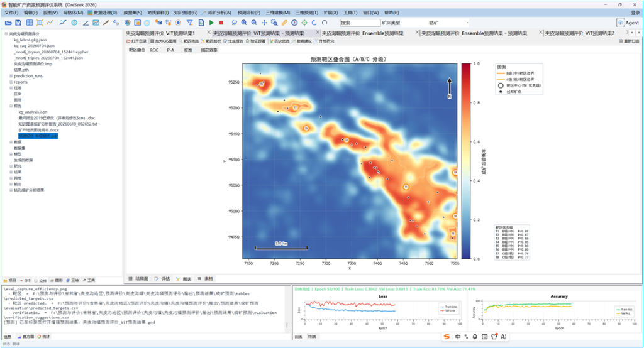Viewport: 644px width, 348px height.
Task: Select 矿产地质图说明书.docx in the tree
Action: [38, 129]
